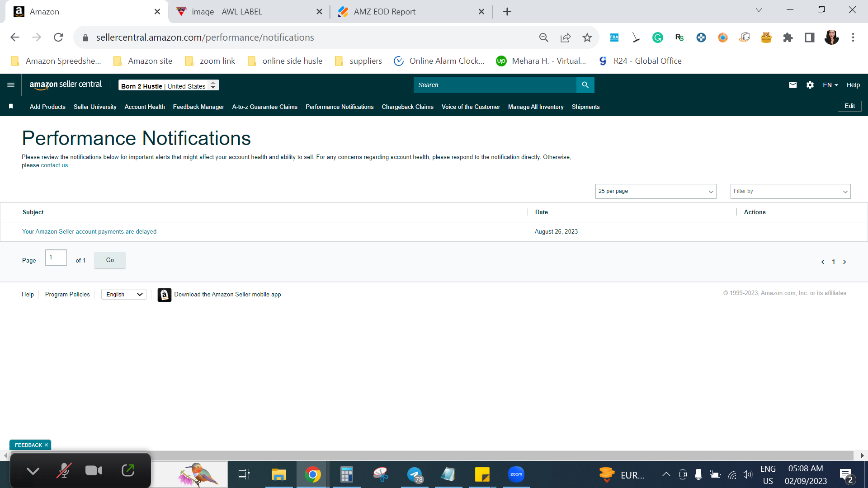The image size is (868, 488).
Task: Open the Chrome extensions puzzle icon
Action: click(x=788, y=38)
